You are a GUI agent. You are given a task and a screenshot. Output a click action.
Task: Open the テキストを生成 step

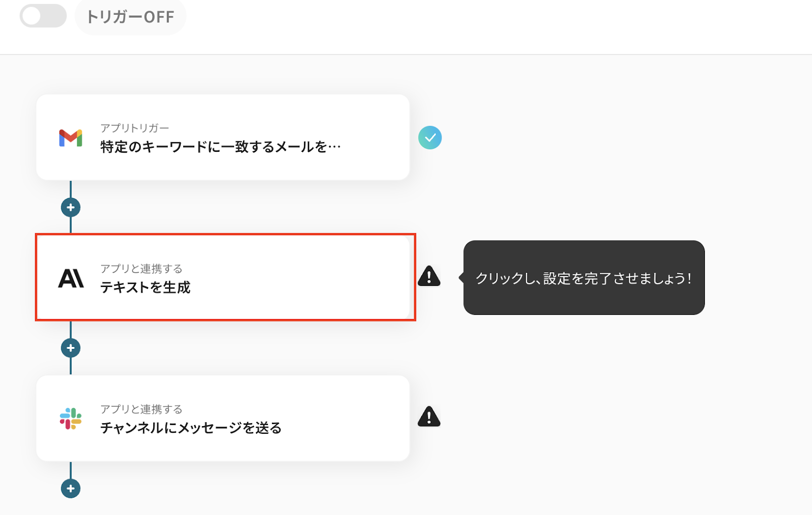(145, 287)
